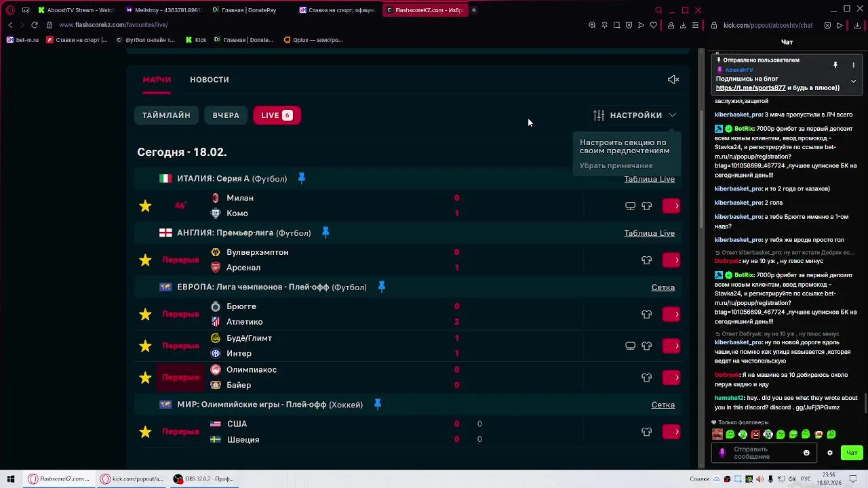The width and height of the screenshot is (868, 488).
Task: Open pinned message options three dots
Action: (x=853, y=65)
